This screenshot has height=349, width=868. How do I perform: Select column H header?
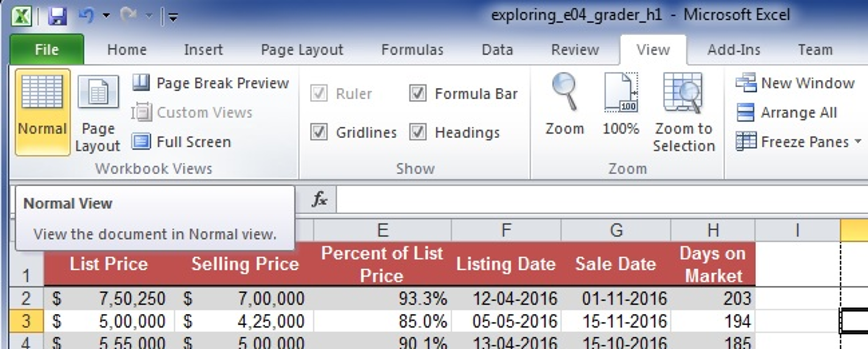(x=713, y=230)
